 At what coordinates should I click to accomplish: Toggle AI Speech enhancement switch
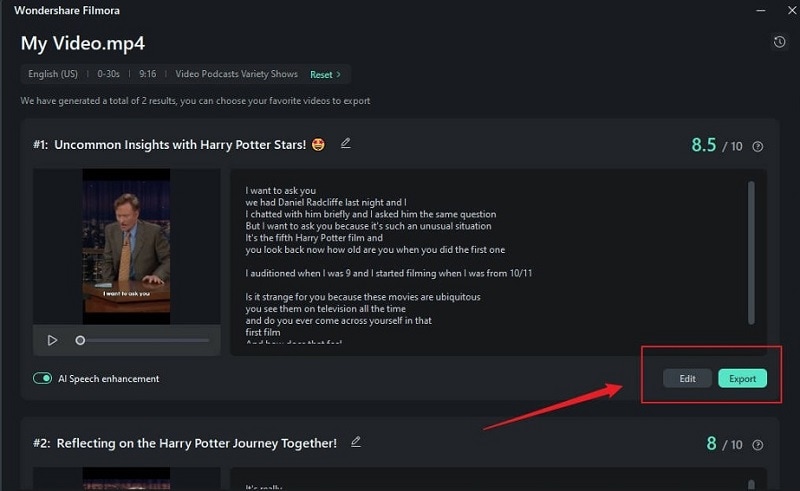42,378
